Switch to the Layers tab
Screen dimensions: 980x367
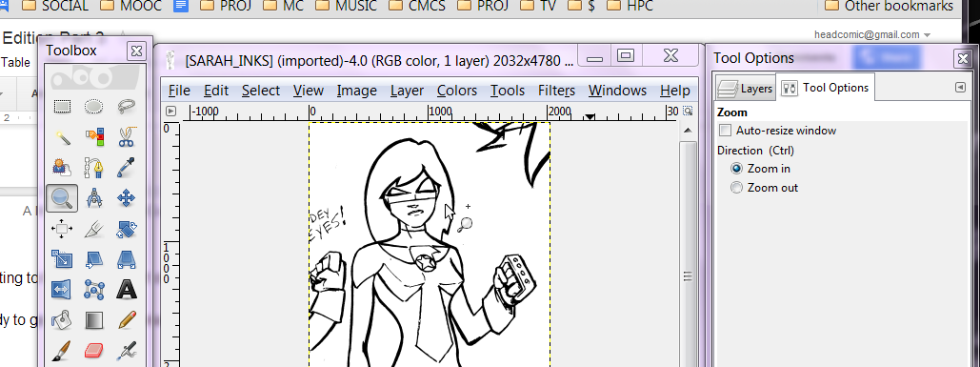[746, 89]
